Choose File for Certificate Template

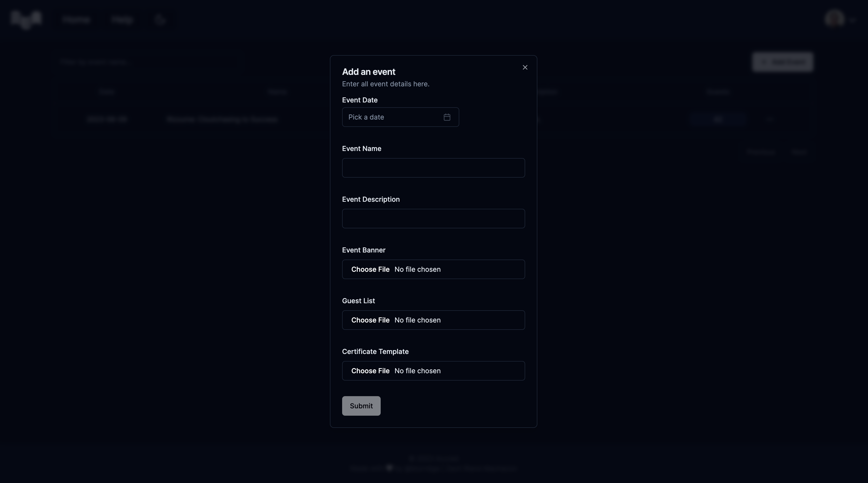[x=370, y=371]
